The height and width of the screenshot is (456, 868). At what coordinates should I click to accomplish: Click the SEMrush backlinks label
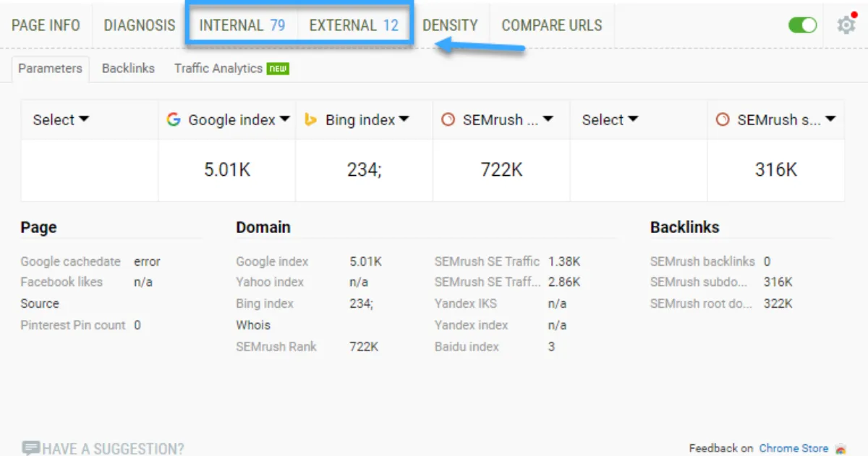pos(702,261)
